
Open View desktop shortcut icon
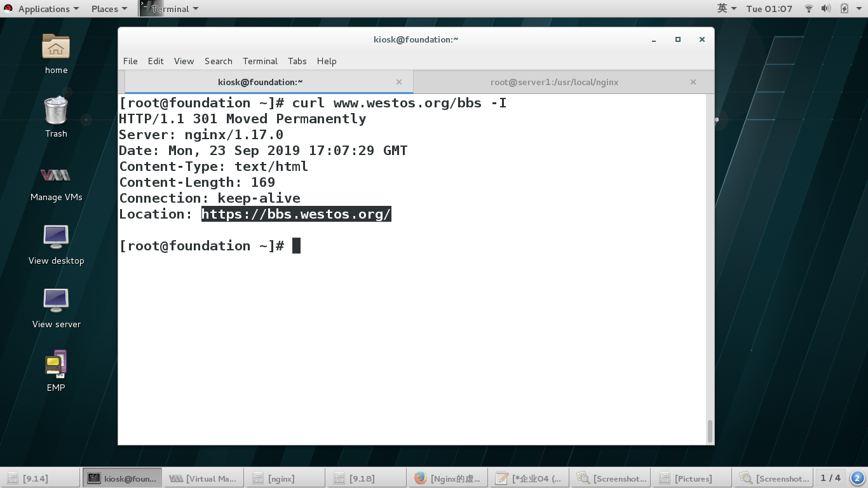(x=56, y=237)
